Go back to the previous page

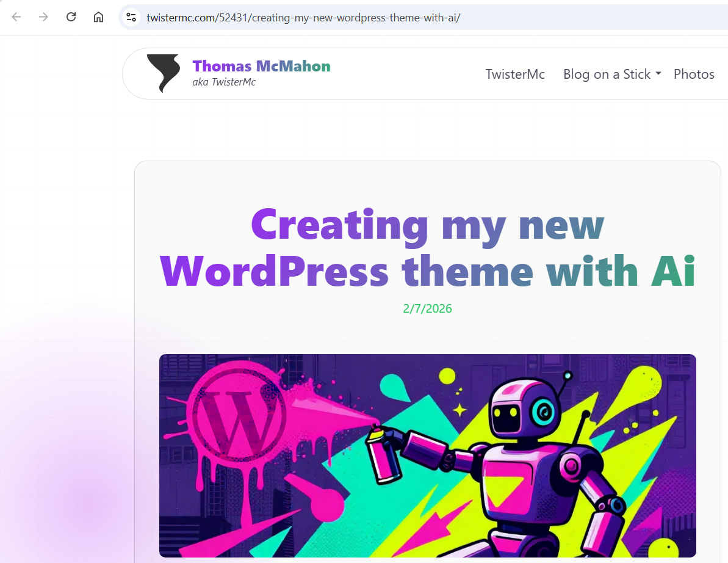pyautogui.click(x=16, y=17)
